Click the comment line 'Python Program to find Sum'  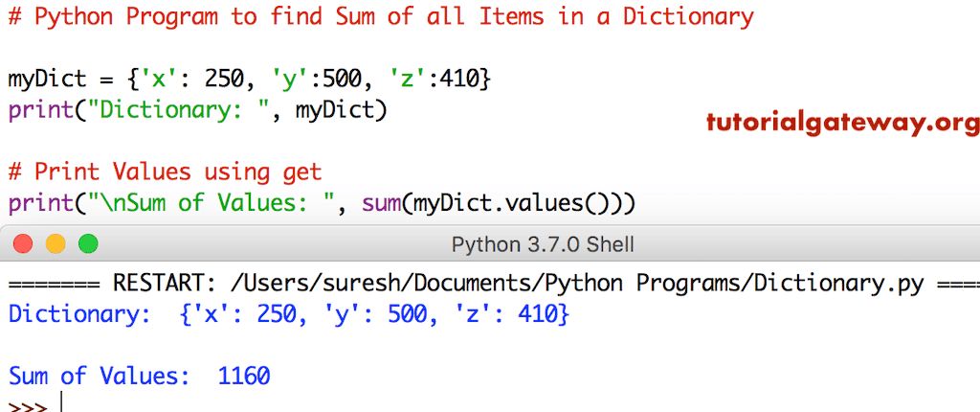tap(381, 17)
